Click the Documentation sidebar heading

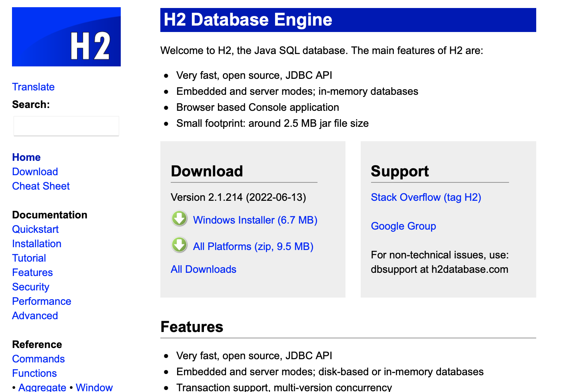click(x=50, y=215)
